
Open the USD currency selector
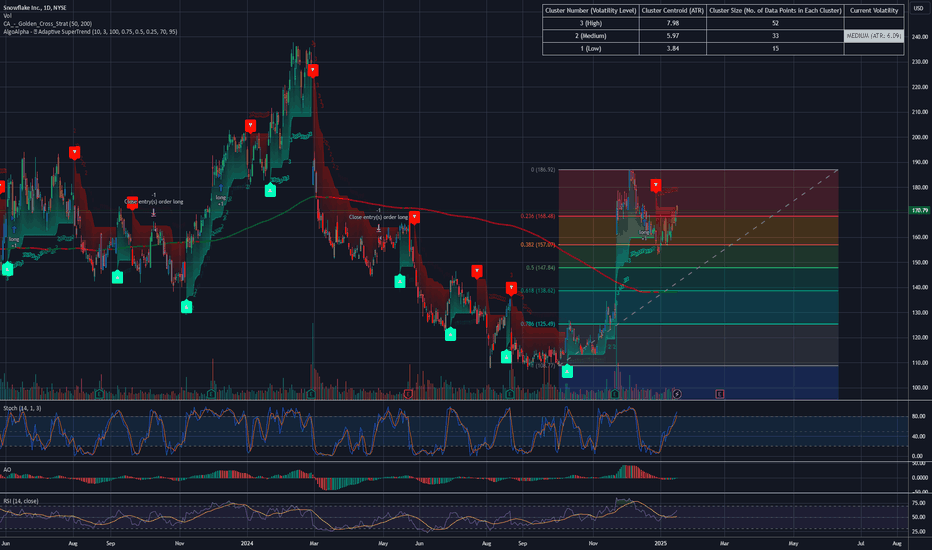pyautogui.click(x=918, y=8)
